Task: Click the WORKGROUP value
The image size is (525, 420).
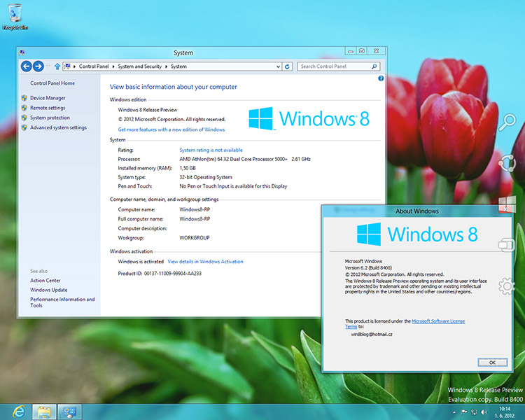Action: 195,238
